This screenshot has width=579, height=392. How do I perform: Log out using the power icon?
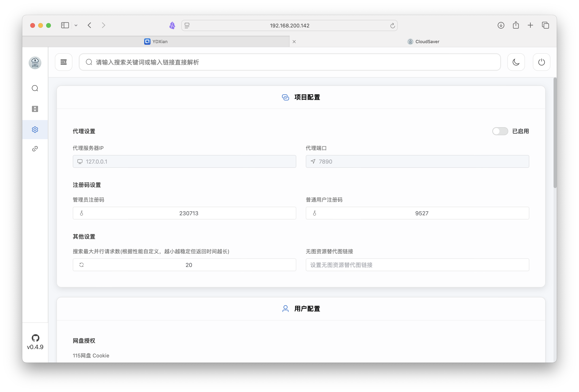click(x=541, y=62)
